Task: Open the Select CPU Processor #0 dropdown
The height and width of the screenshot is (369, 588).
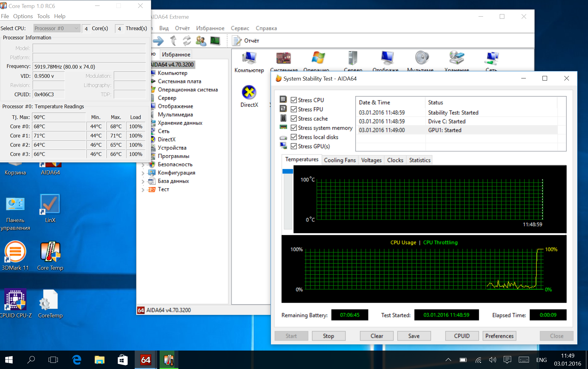Action: click(57, 28)
